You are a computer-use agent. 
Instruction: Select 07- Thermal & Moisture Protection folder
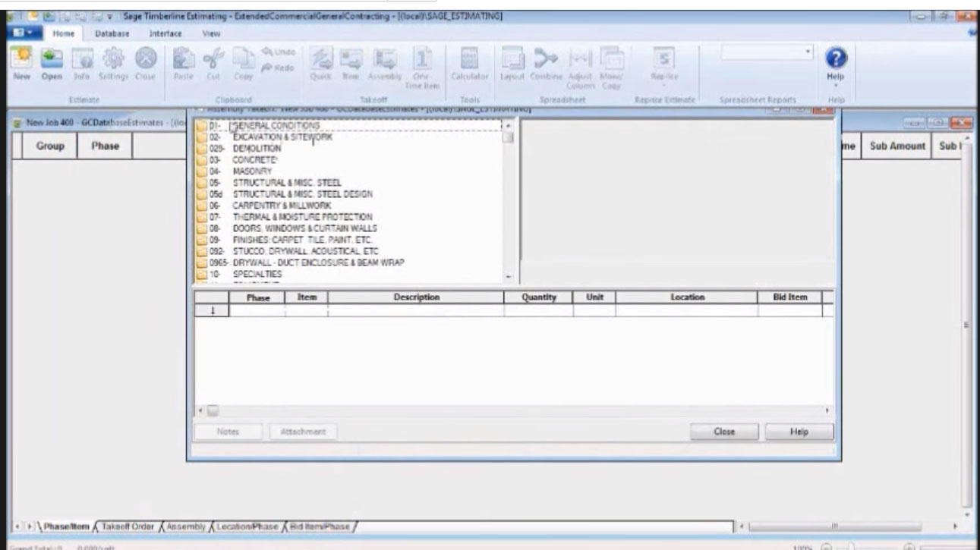[x=285, y=217]
